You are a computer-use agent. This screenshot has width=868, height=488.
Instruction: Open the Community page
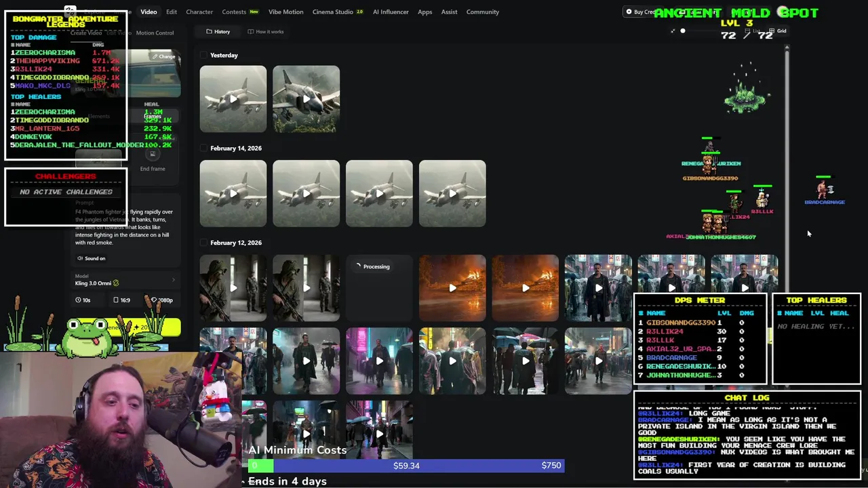click(482, 12)
